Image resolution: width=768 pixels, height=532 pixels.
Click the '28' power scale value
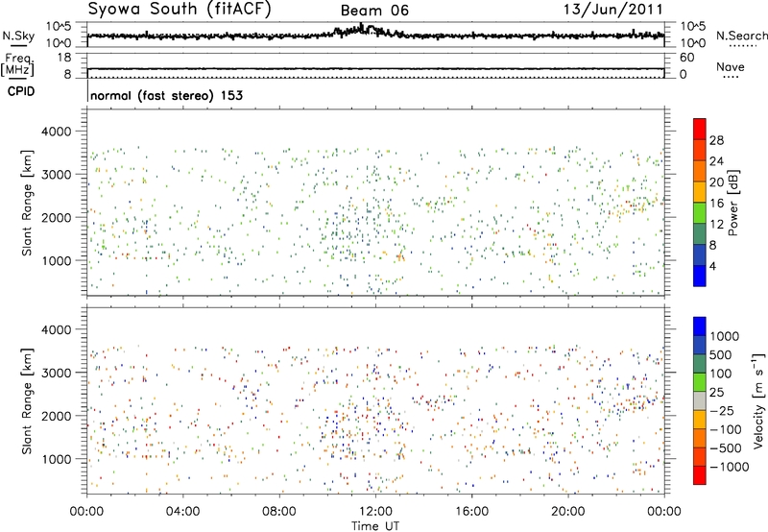point(716,140)
